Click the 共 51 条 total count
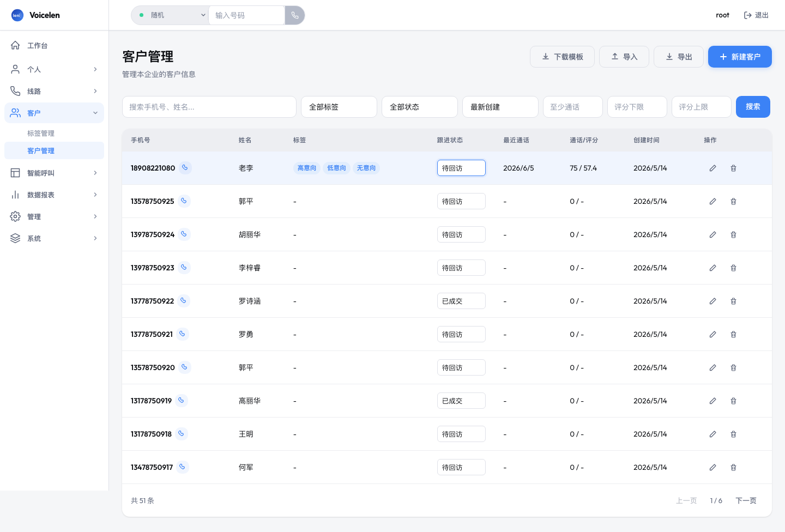 142,500
